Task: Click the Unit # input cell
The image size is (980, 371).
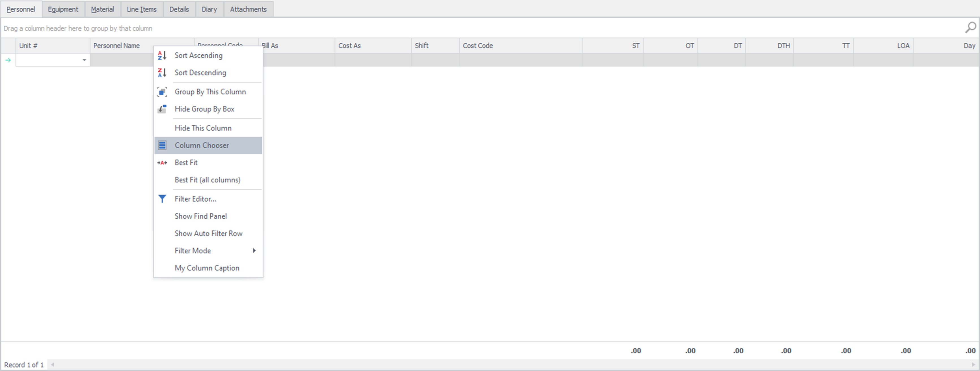Action: tap(48, 60)
